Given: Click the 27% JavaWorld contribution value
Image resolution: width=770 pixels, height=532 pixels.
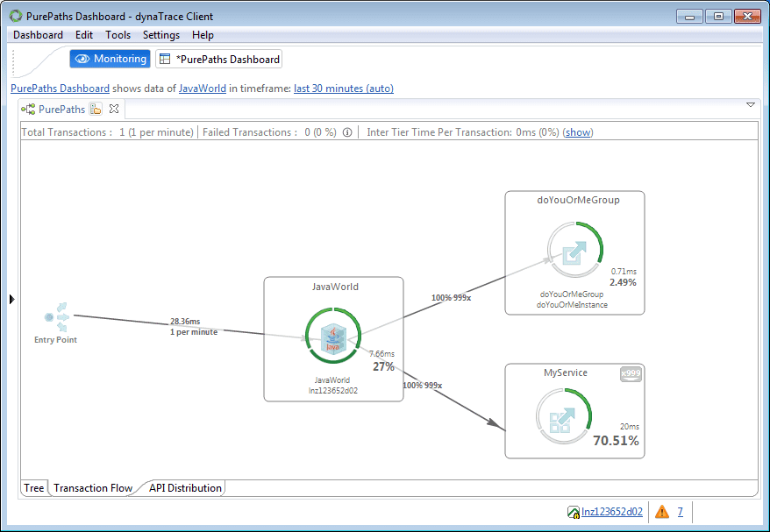Looking at the screenshot, I should [383, 366].
